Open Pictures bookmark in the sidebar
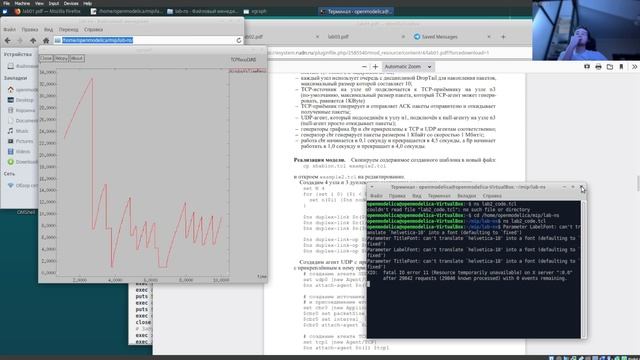The width and height of the screenshot is (640, 360). click(x=20, y=141)
